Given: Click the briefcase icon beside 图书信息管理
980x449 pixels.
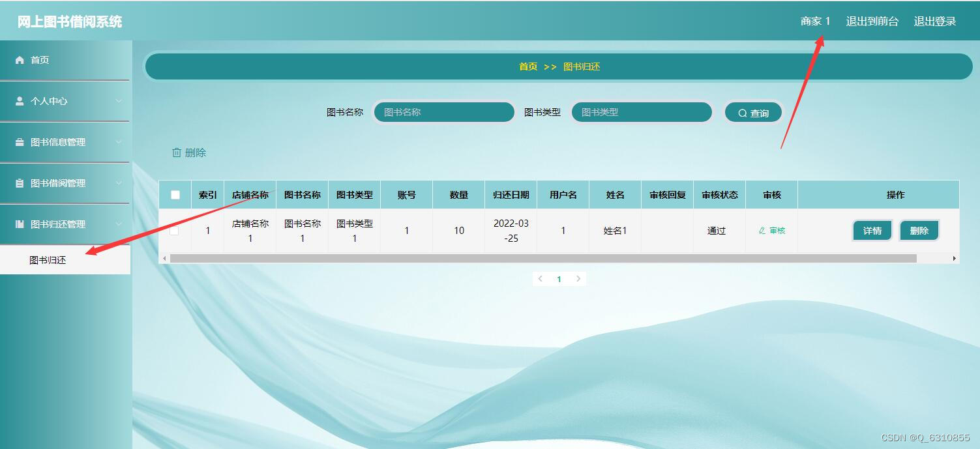Looking at the screenshot, I should pyautogui.click(x=20, y=142).
